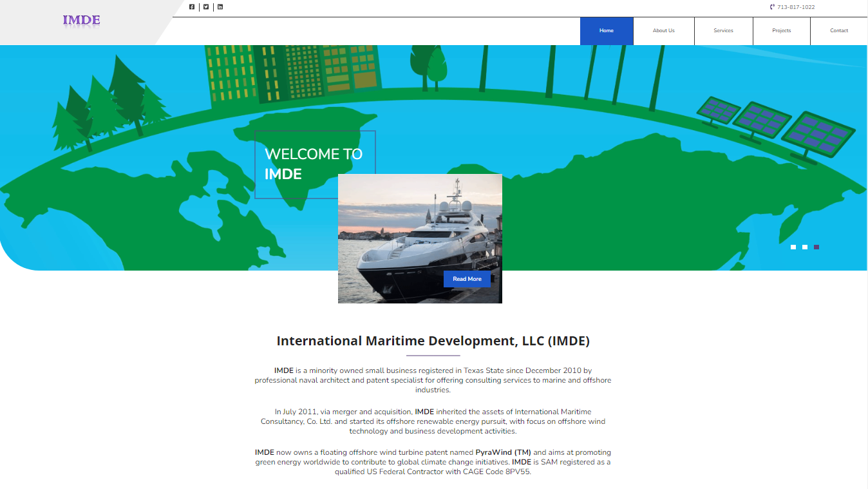The width and height of the screenshot is (868, 489).
Task: Open the Twitter social icon
Action: coord(206,7)
